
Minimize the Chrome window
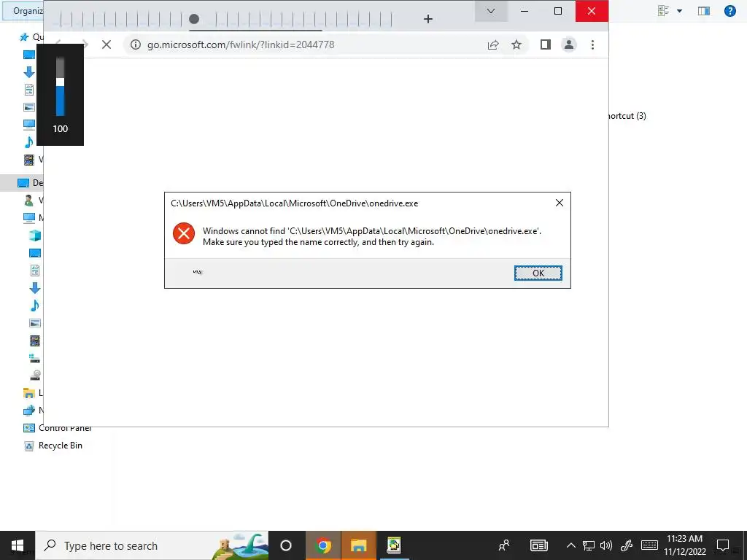525,11
